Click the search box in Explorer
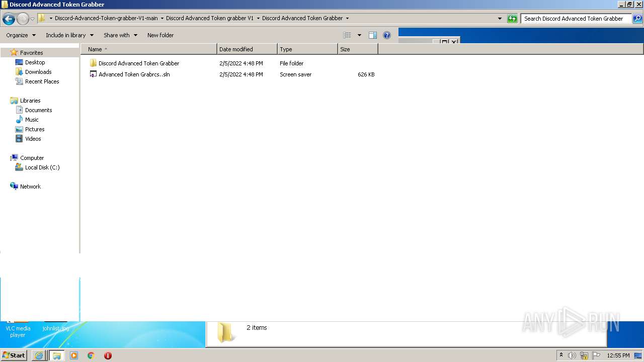The height and width of the screenshot is (362, 644). pos(576,19)
